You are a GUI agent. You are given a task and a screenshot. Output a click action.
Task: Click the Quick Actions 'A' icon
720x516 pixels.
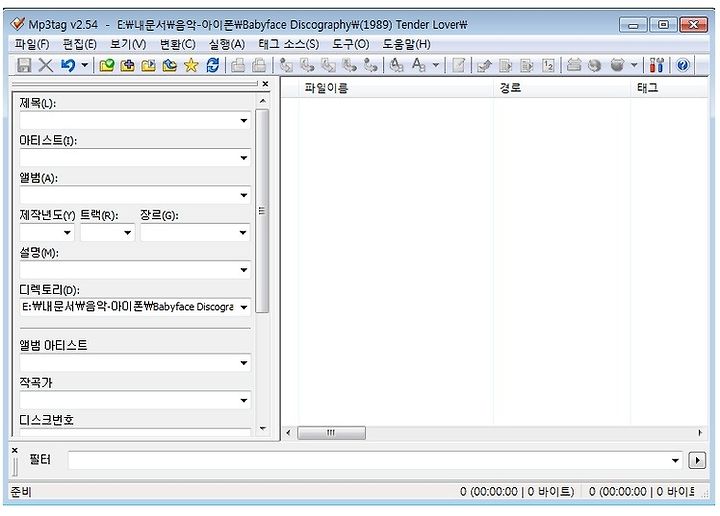418,65
